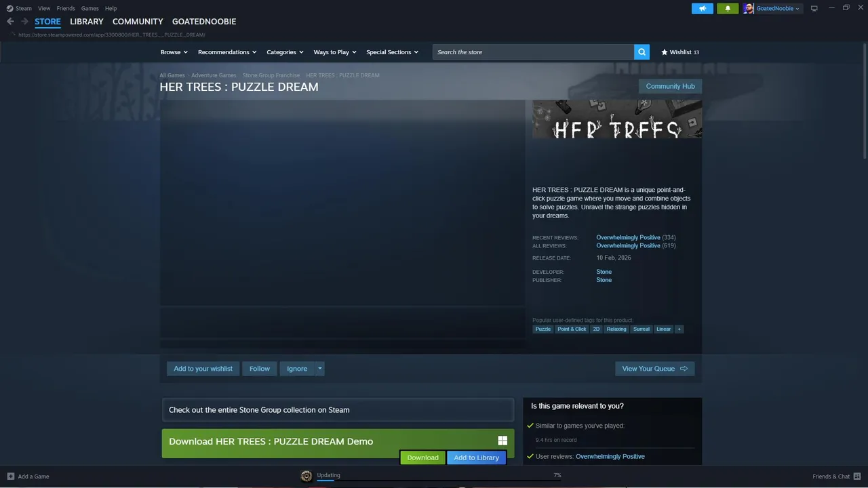Viewport: 868px width, 488px height.
Task: Click the Friends & Chat icon
Action: coord(856,476)
